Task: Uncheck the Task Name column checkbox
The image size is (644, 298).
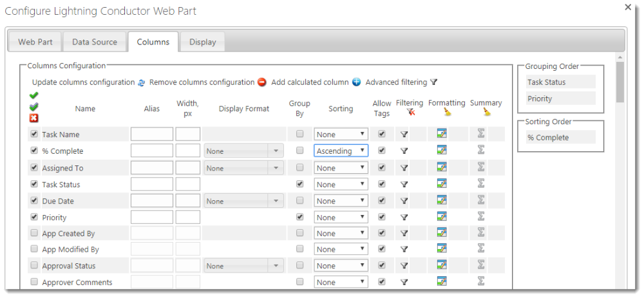Action: pos(34,135)
